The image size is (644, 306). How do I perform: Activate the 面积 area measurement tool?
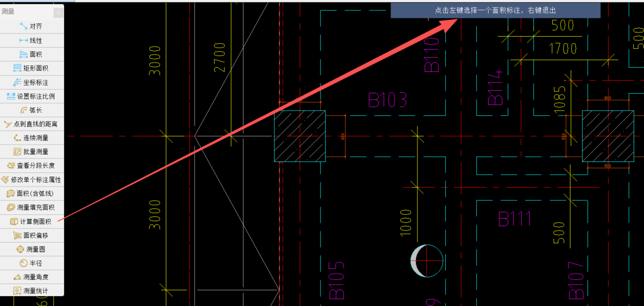pyautogui.click(x=31, y=54)
